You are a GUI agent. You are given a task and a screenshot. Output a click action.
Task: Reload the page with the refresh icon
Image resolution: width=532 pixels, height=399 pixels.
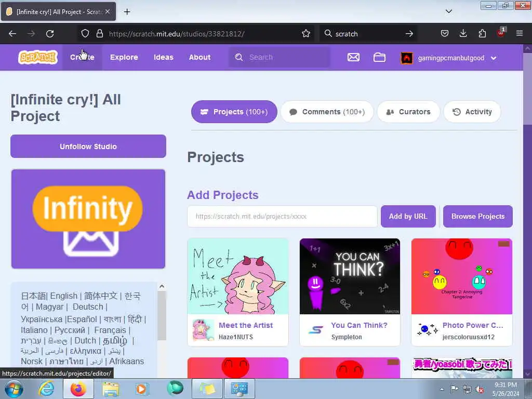pyautogui.click(x=50, y=34)
